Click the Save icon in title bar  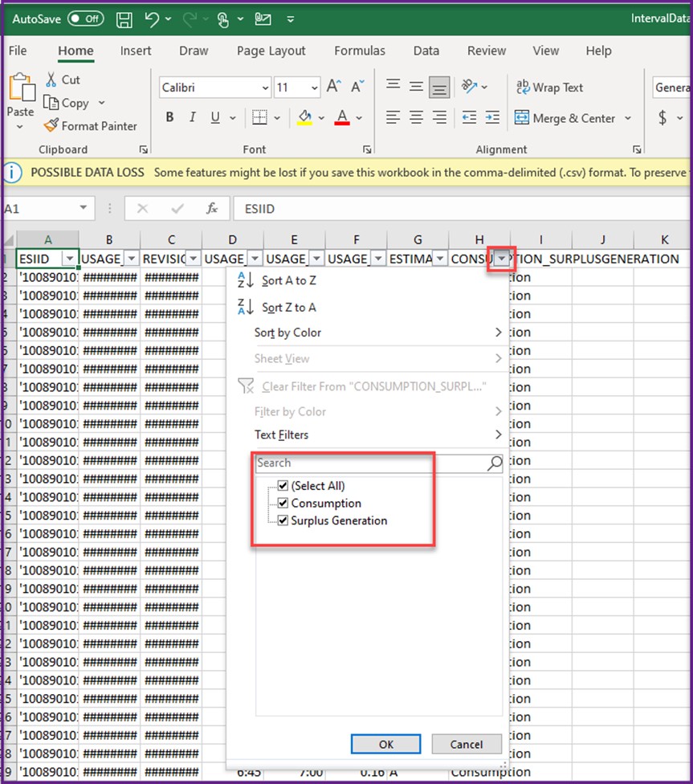click(x=124, y=18)
